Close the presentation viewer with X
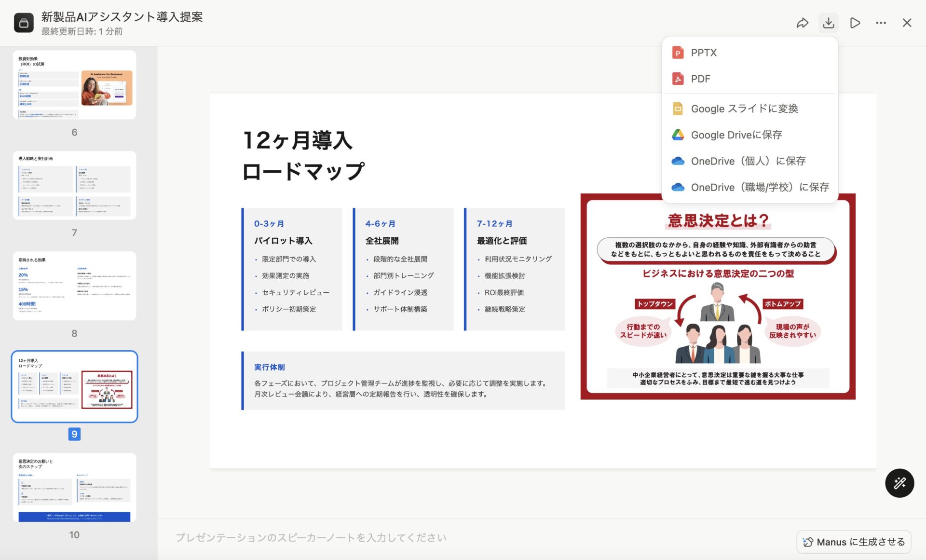The image size is (926, 560). 907,23
